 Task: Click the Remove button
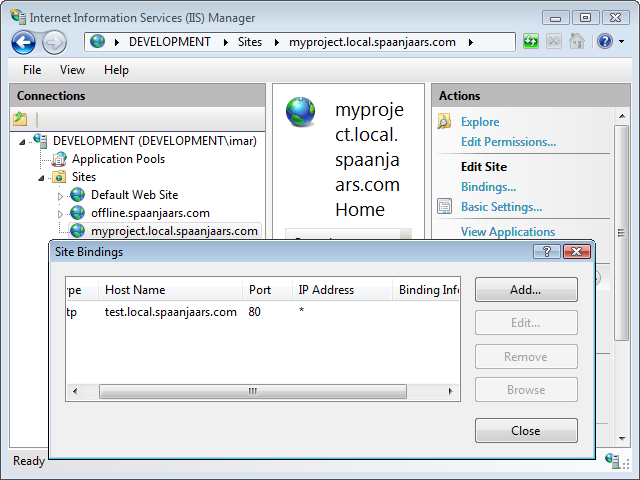[526, 357]
